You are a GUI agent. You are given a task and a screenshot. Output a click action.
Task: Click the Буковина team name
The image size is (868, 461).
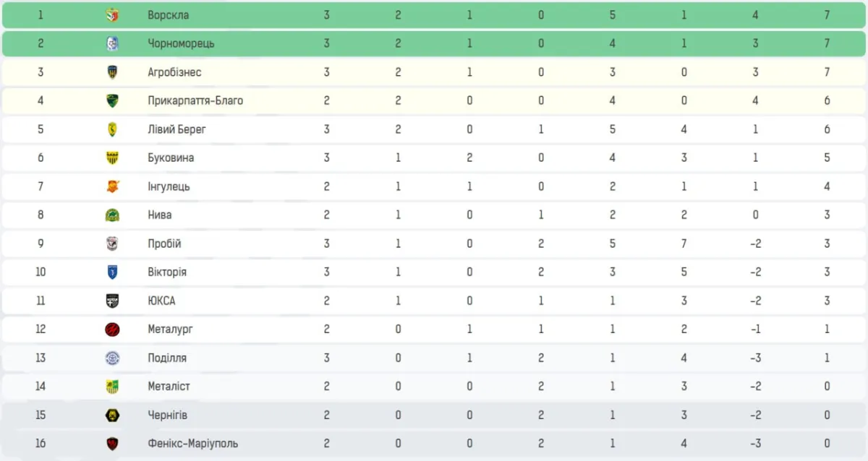tap(171, 158)
